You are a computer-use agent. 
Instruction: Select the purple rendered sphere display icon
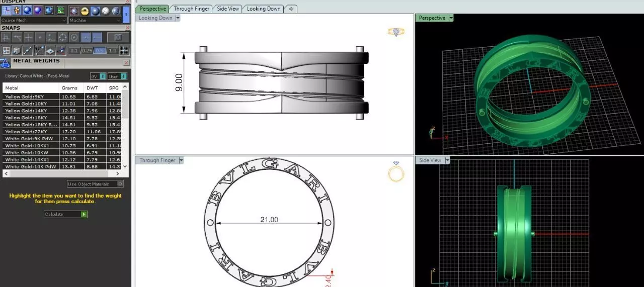coord(38,11)
